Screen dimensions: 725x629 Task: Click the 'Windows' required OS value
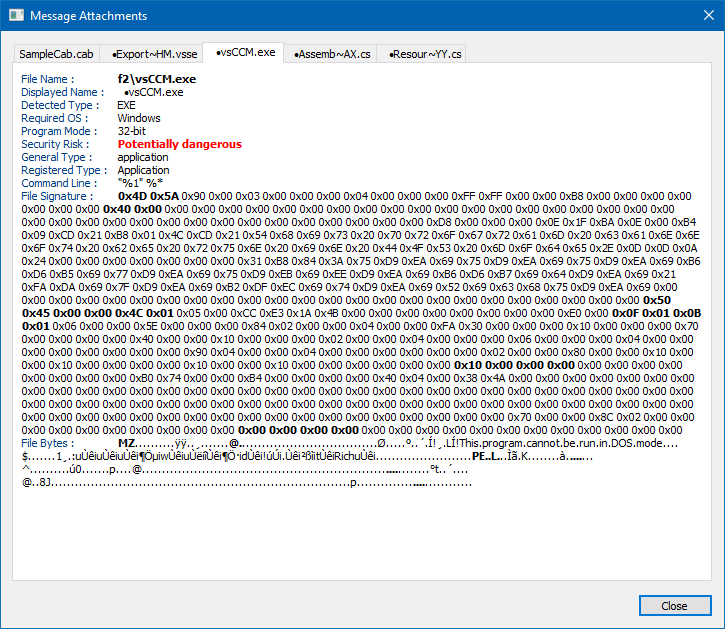[139, 118]
